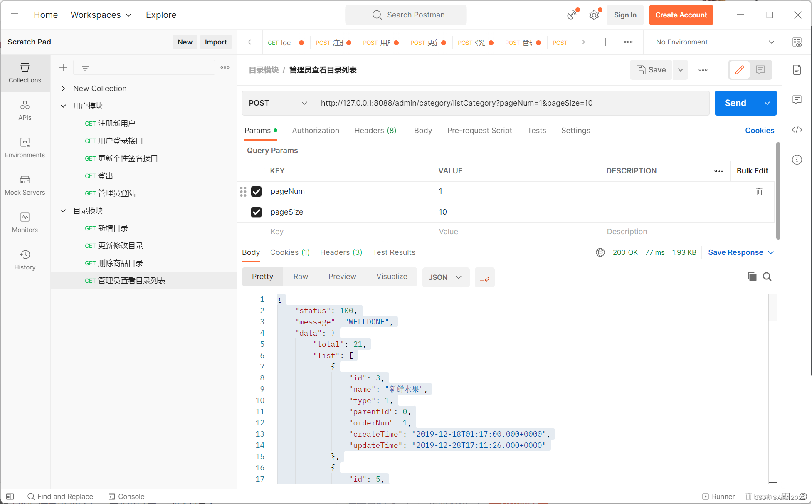Click the Cookies link
Viewport: 812px width, 504px height.
759,131
